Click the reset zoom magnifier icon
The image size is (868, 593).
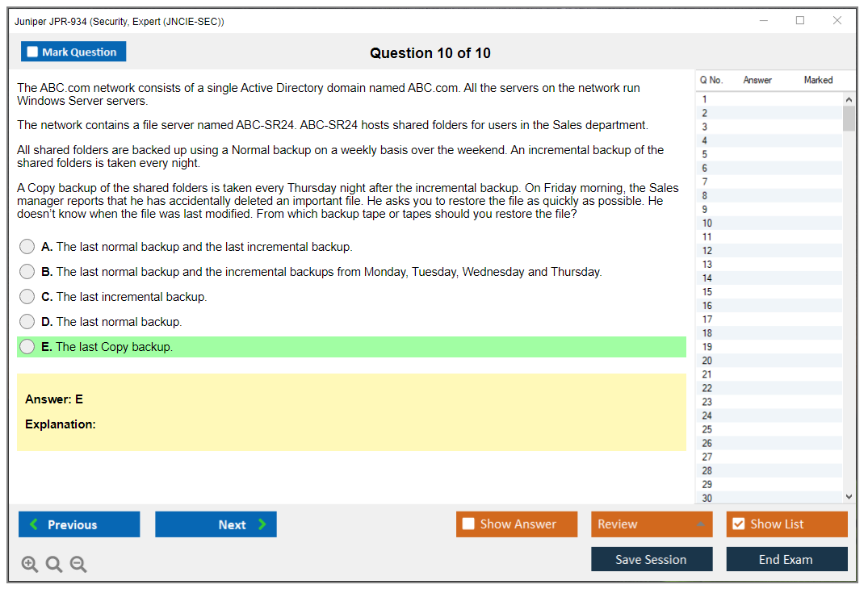click(x=54, y=564)
